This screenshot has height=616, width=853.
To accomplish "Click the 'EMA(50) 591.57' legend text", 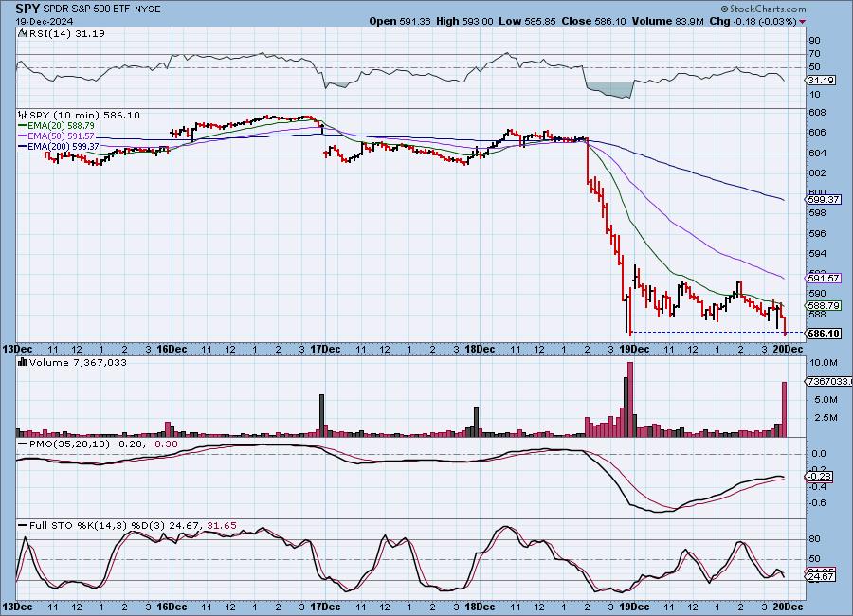I will pyautogui.click(x=61, y=136).
